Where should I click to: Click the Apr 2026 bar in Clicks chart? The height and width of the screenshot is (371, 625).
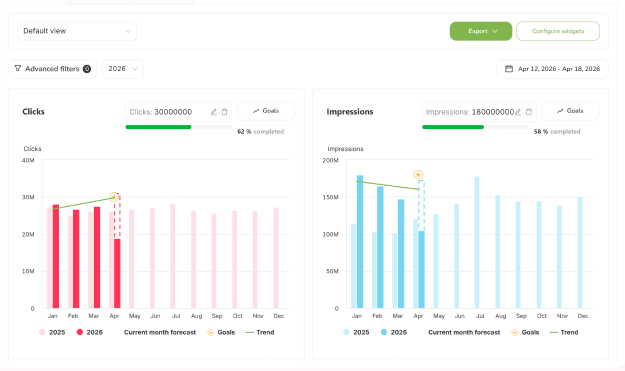(117, 273)
